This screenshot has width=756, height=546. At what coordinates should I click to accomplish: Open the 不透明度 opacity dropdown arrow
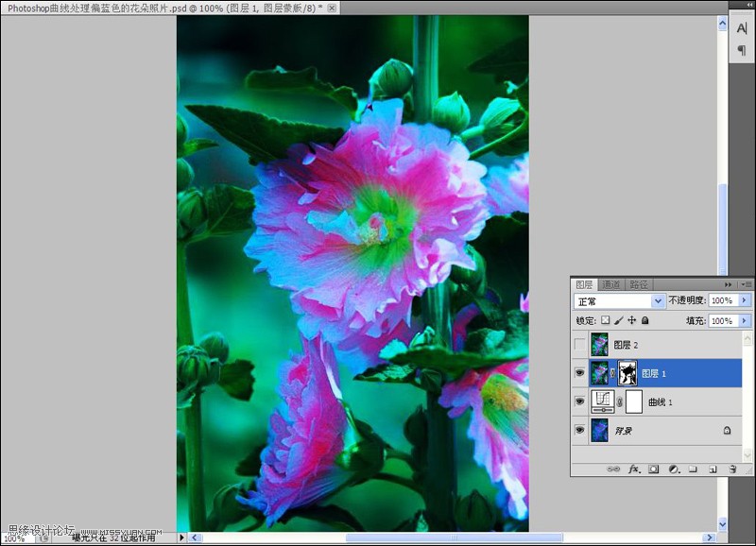pyautogui.click(x=744, y=300)
